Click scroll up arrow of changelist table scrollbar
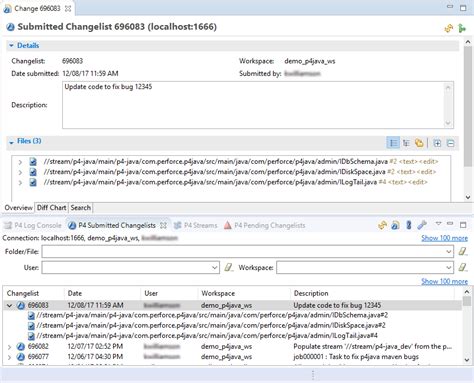Screen dimensions: 474x383 tap(467, 292)
